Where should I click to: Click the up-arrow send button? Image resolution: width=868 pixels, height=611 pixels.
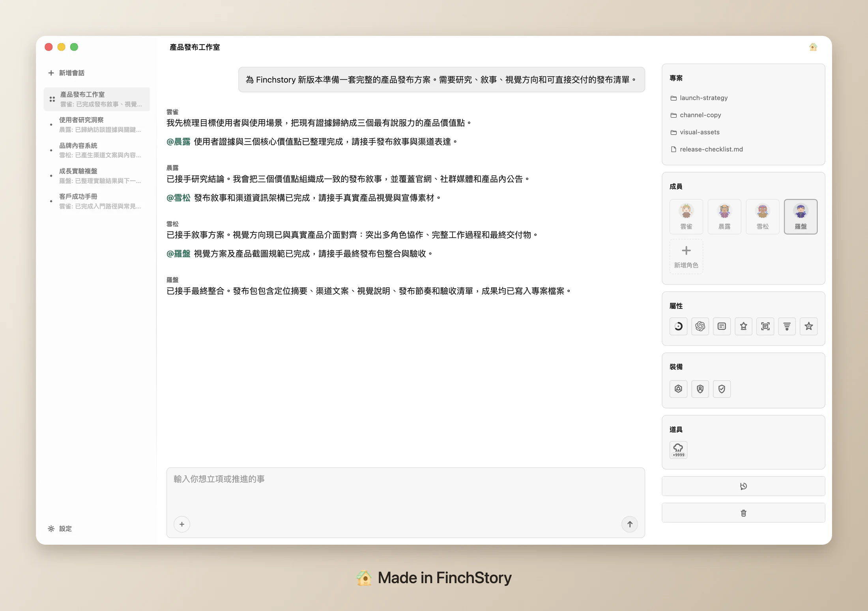pos(630,524)
